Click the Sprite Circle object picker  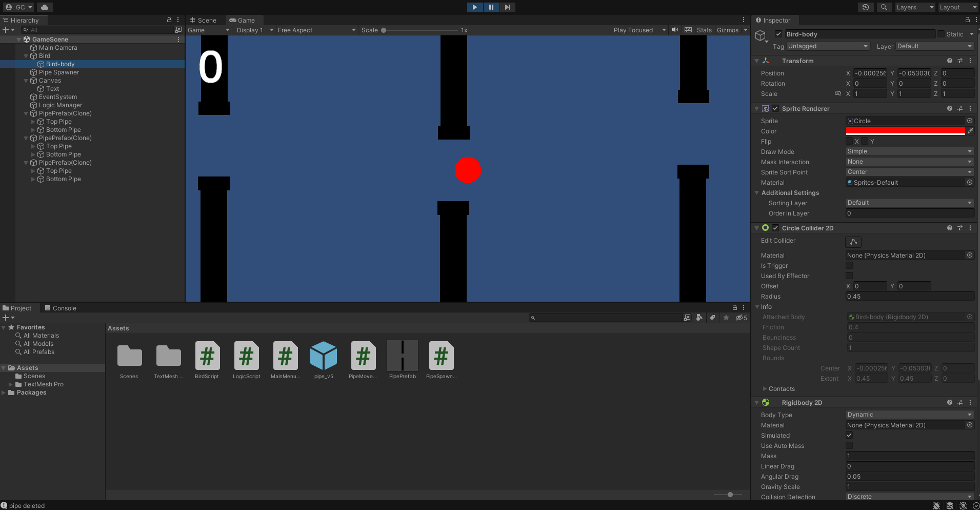tap(969, 121)
